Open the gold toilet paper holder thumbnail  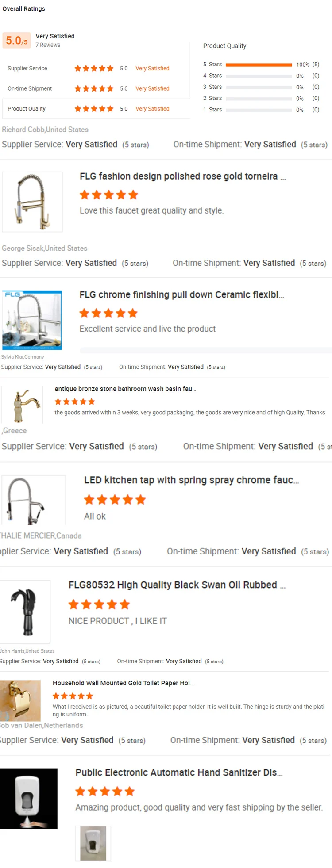tap(20, 700)
